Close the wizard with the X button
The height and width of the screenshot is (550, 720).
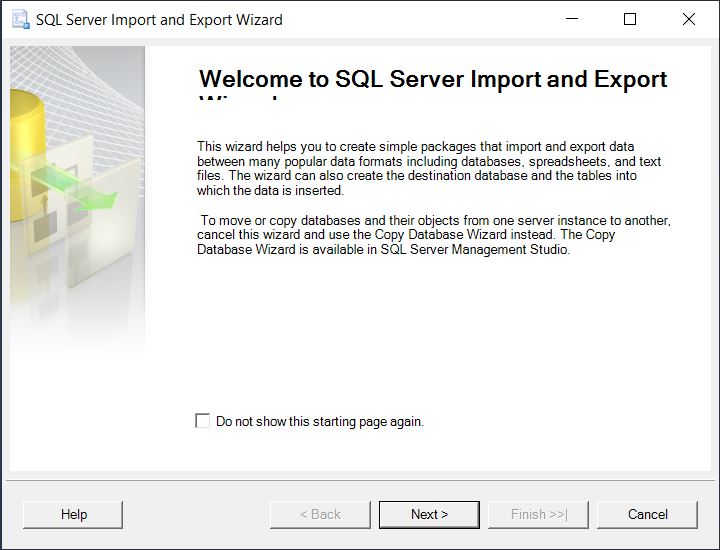(x=688, y=19)
